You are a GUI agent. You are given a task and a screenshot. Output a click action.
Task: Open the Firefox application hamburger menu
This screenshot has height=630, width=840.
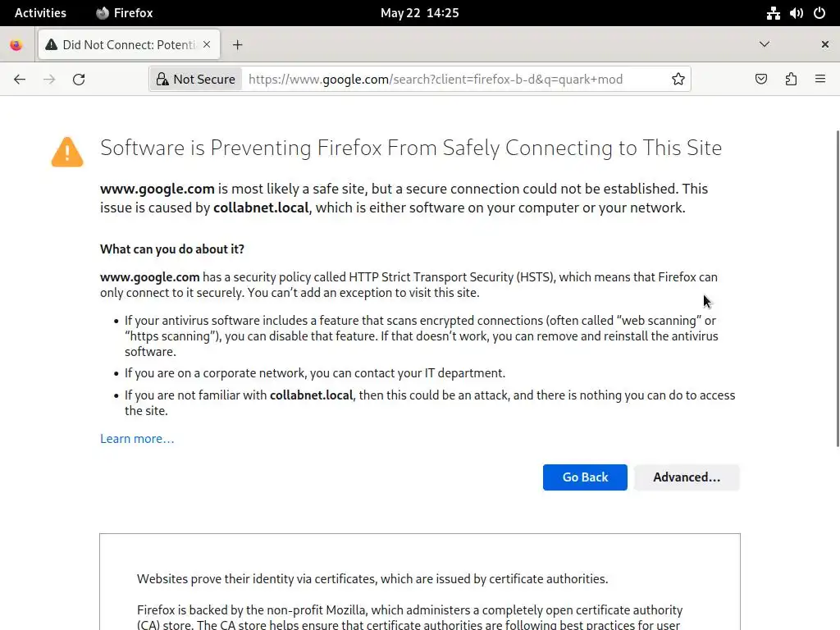pos(819,80)
